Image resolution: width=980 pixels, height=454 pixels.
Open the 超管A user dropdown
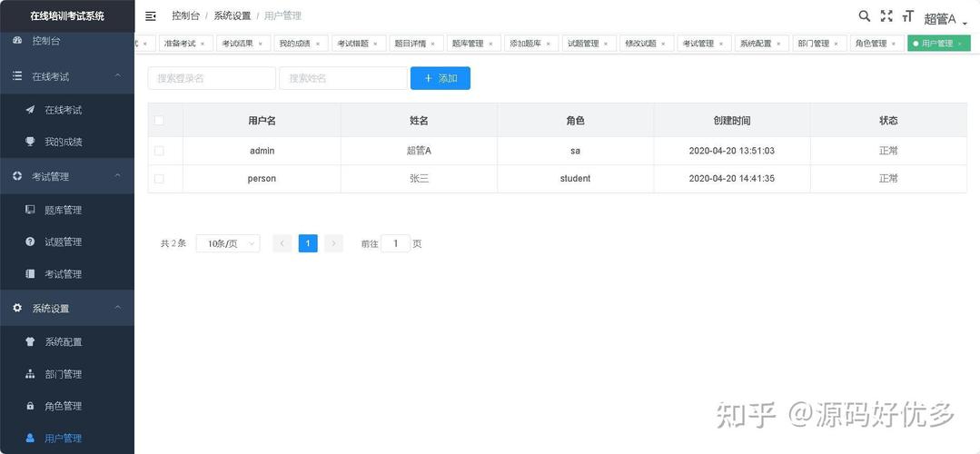click(x=945, y=19)
